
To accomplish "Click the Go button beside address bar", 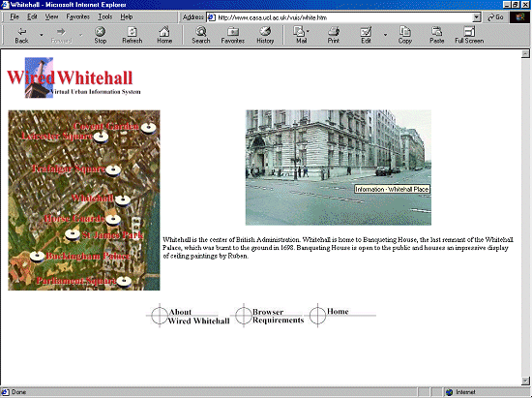I will pyautogui.click(x=495, y=17).
